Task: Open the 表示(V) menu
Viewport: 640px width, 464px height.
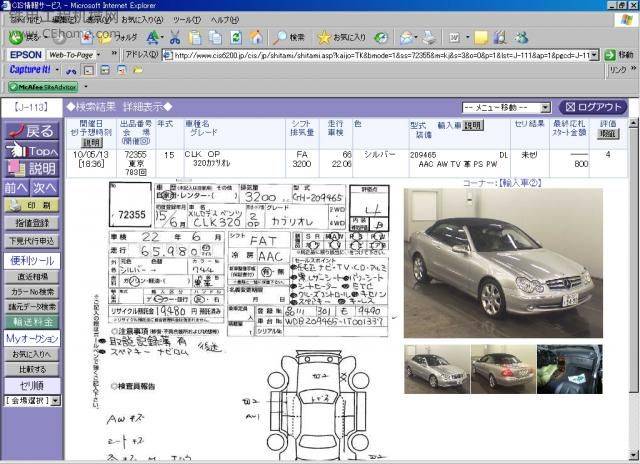Action: [x=100, y=20]
